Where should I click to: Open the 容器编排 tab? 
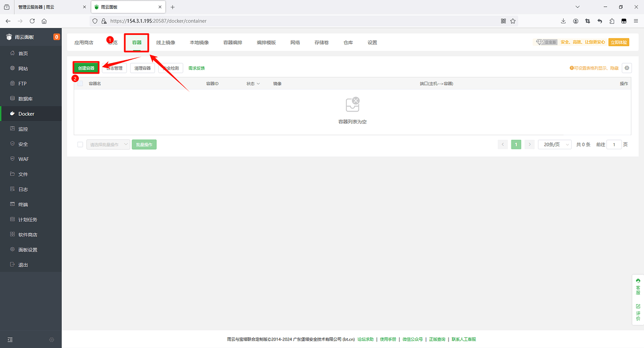click(233, 42)
